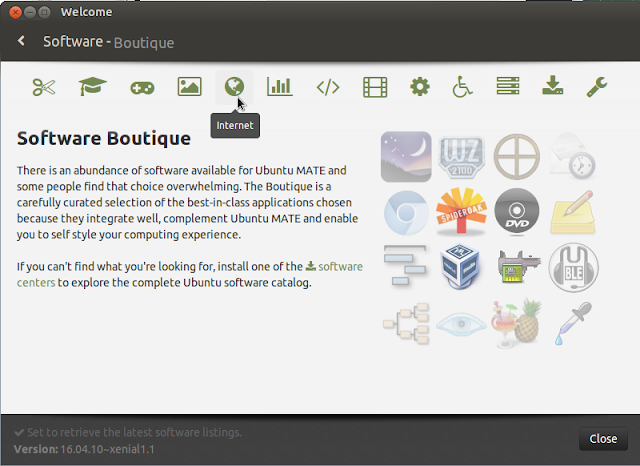This screenshot has height=466, width=640.
Task: Click the yellow notepad with pencil icon
Action: click(572, 212)
